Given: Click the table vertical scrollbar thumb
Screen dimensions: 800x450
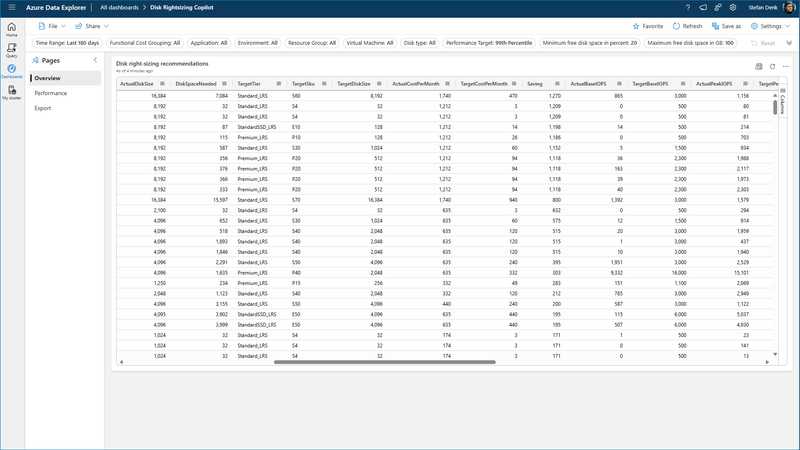Looking at the screenshot, I should pos(775,107).
